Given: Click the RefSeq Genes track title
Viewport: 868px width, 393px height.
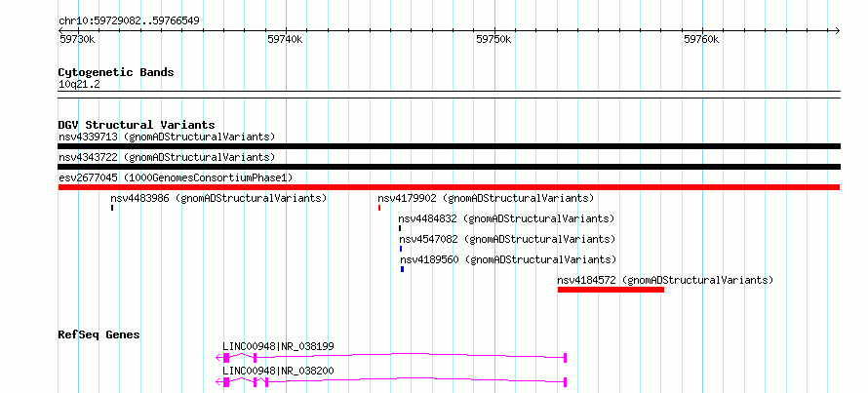Looking at the screenshot, I should tap(99, 334).
